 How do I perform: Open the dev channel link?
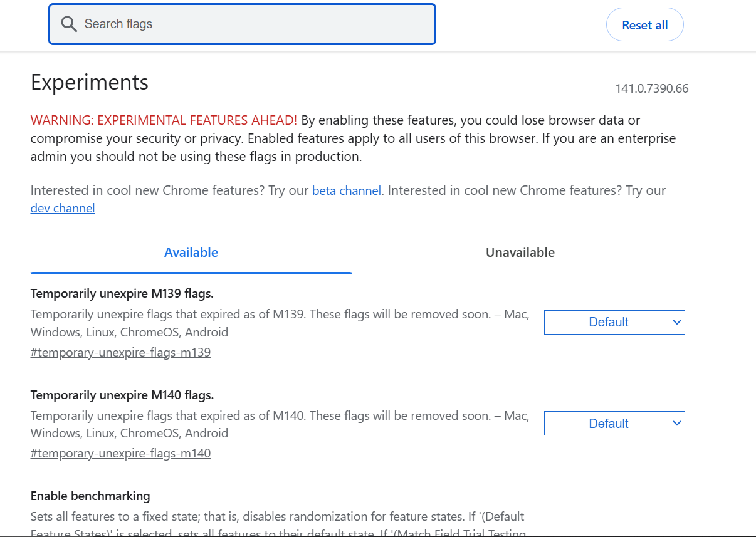point(63,208)
